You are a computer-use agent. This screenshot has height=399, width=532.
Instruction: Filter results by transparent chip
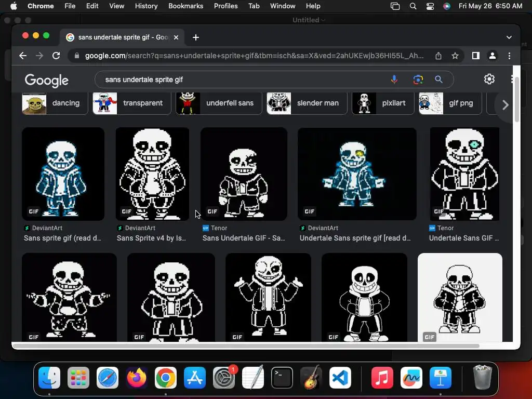pyautogui.click(x=132, y=103)
